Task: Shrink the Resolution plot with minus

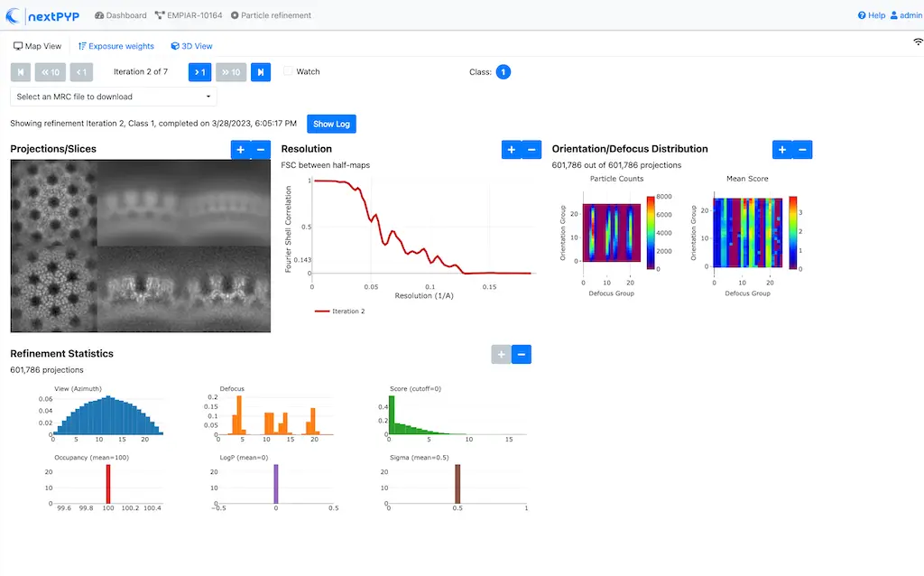Action: tap(531, 150)
